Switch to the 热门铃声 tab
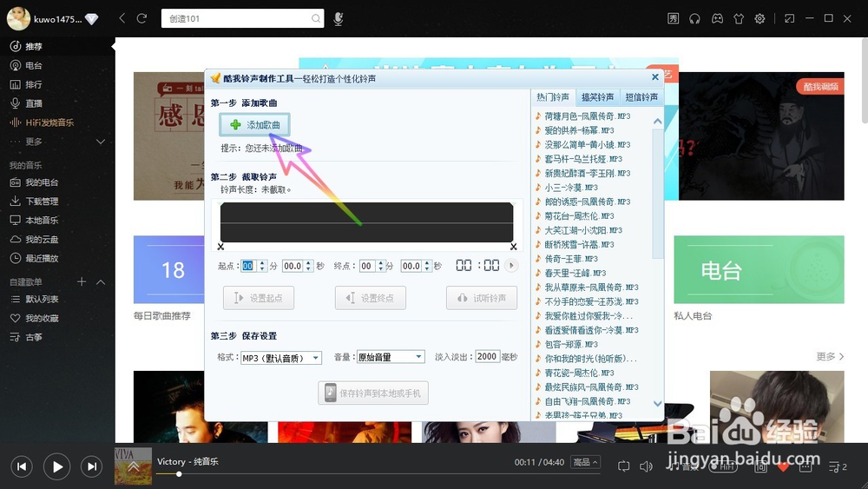868x489 pixels. [x=552, y=97]
